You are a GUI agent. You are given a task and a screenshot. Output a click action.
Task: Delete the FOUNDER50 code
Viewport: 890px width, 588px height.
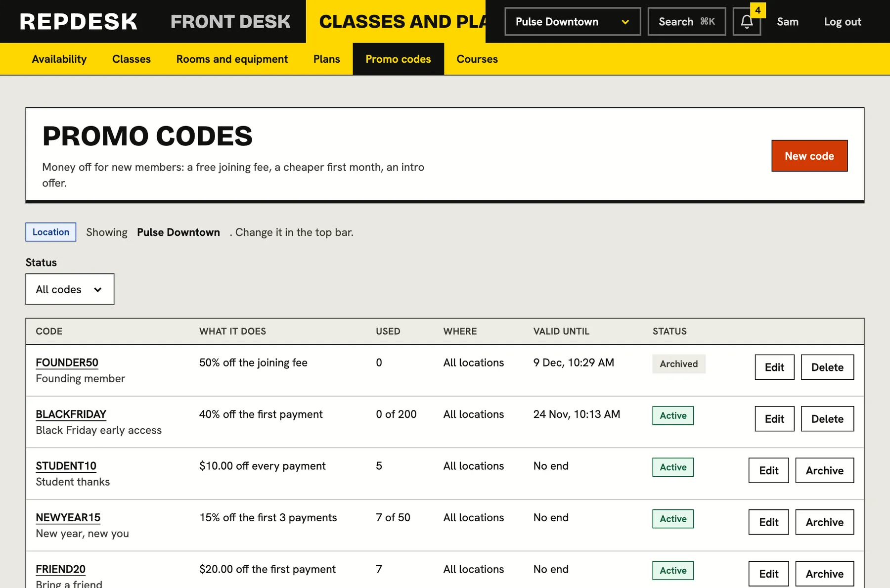pos(827,367)
